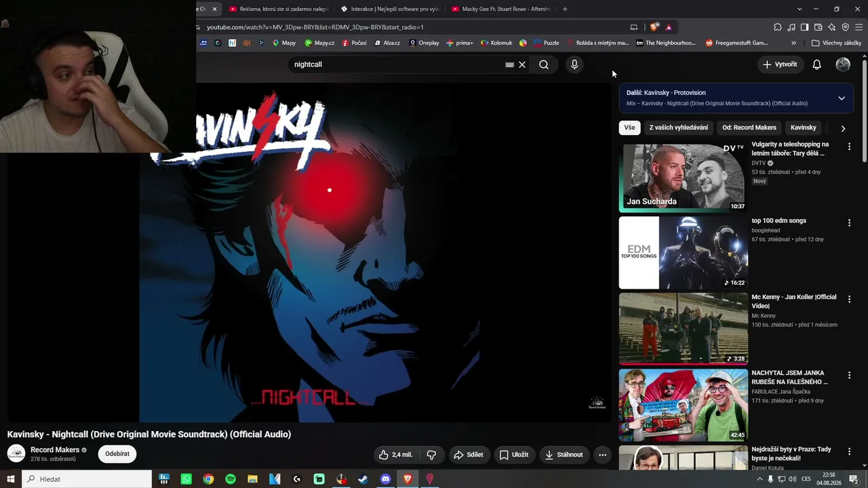
Task: Open the Alza.cz bookmark
Action: (387, 43)
